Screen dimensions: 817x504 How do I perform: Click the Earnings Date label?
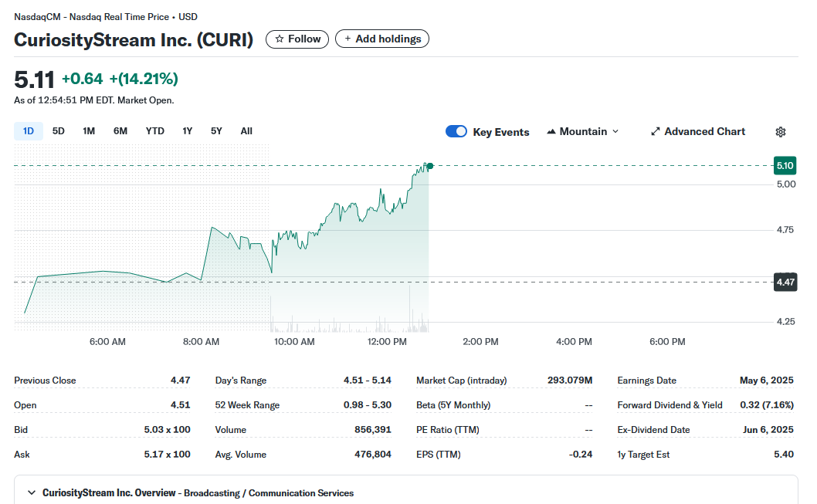pyautogui.click(x=646, y=381)
